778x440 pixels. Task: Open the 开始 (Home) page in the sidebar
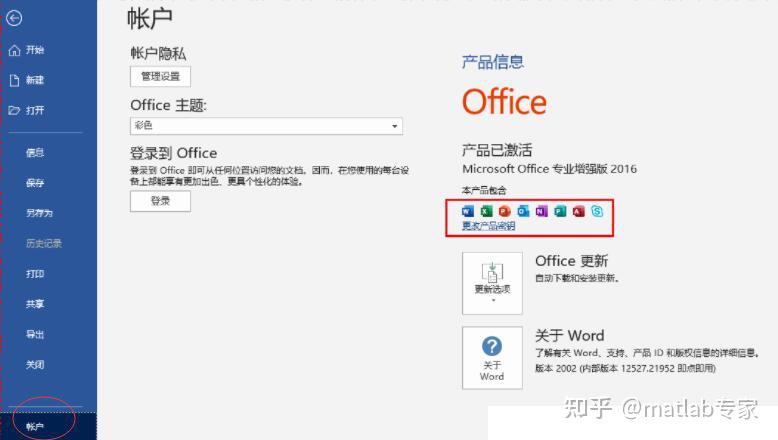(x=35, y=50)
